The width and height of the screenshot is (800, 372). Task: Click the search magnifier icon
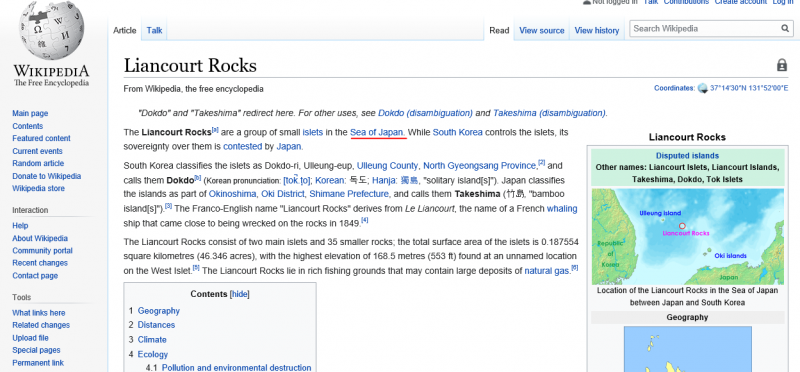click(785, 29)
